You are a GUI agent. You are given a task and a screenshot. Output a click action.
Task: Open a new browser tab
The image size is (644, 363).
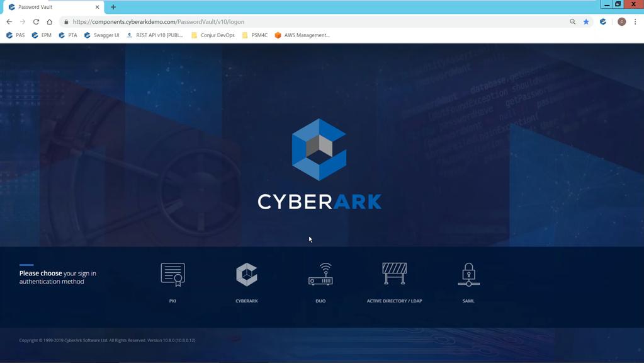[113, 7]
